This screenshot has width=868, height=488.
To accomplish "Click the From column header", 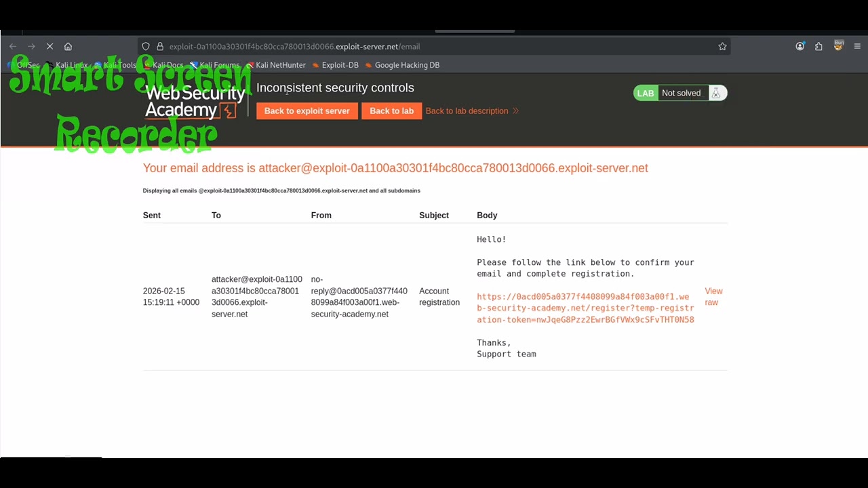I will 321,216.
